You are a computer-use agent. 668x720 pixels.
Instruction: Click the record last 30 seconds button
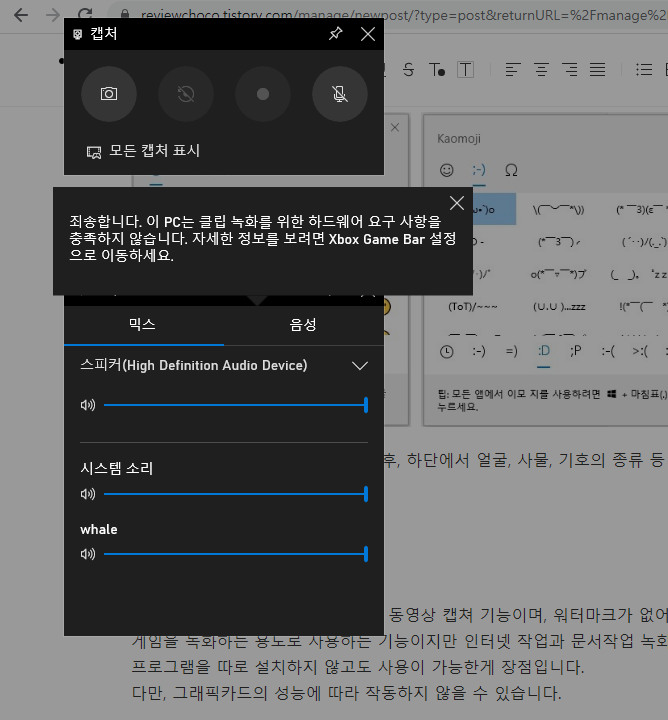[x=186, y=94]
